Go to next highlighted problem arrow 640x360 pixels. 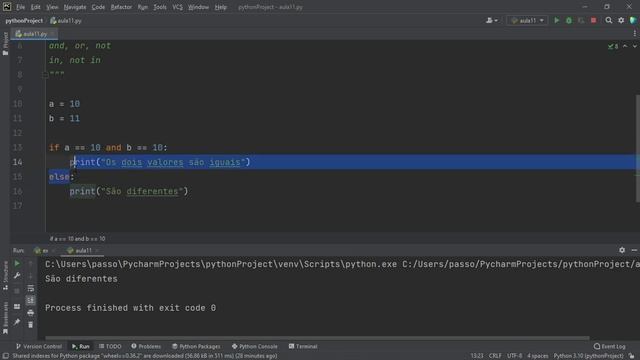[x=635, y=47]
